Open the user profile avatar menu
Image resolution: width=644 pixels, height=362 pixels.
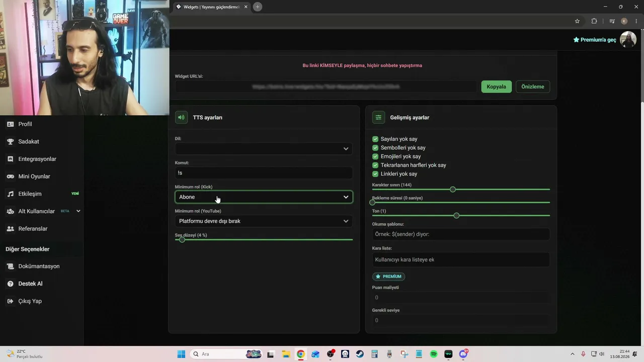[x=628, y=39]
